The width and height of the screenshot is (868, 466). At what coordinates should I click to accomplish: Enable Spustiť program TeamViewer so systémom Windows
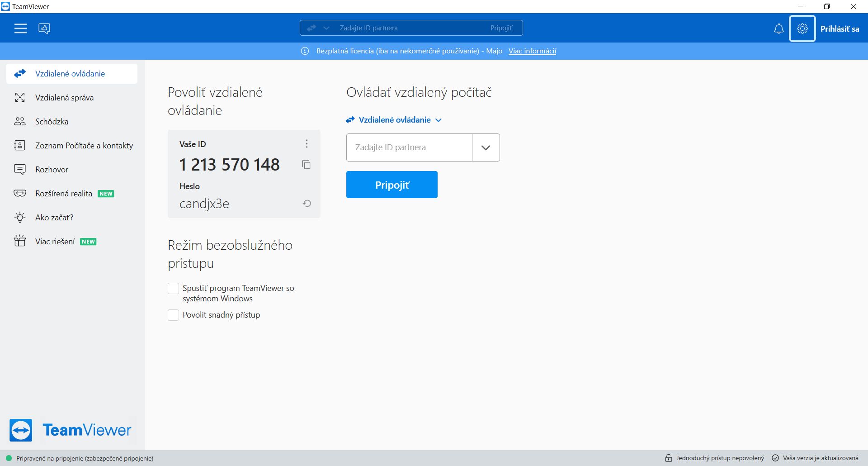pyautogui.click(x=174, y=288)
